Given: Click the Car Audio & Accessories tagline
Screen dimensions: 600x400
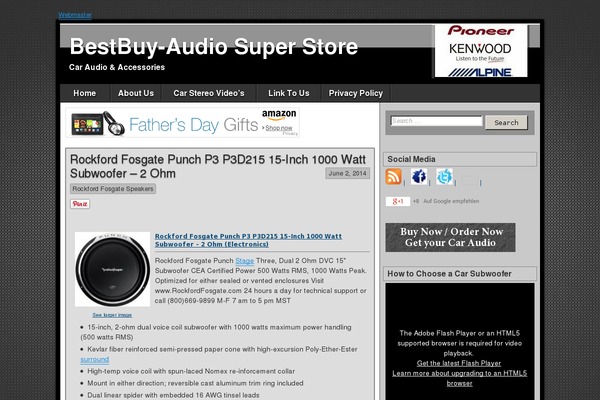Looking at the screenshot, I should (117, 67).
